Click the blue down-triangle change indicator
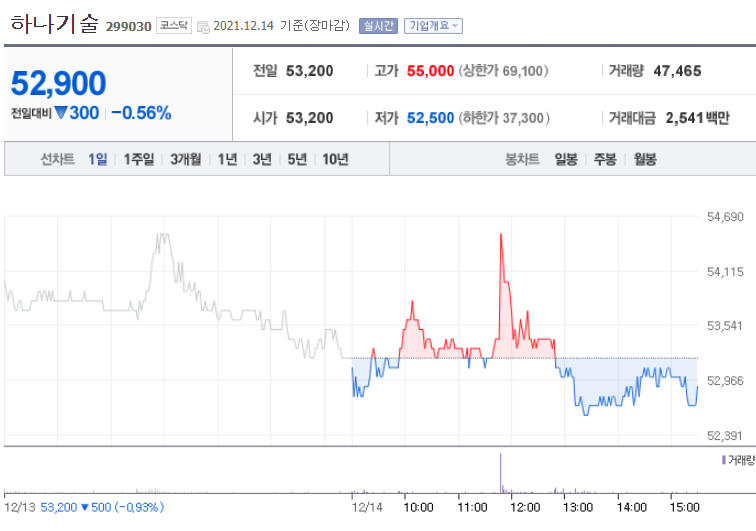 click(61, 113)
